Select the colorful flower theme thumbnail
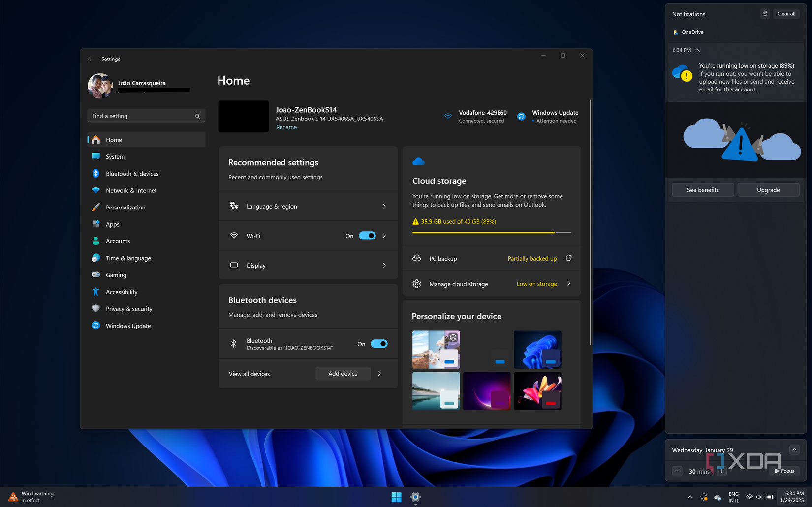Viewport: 812px width, 507px height. (537, 391)
